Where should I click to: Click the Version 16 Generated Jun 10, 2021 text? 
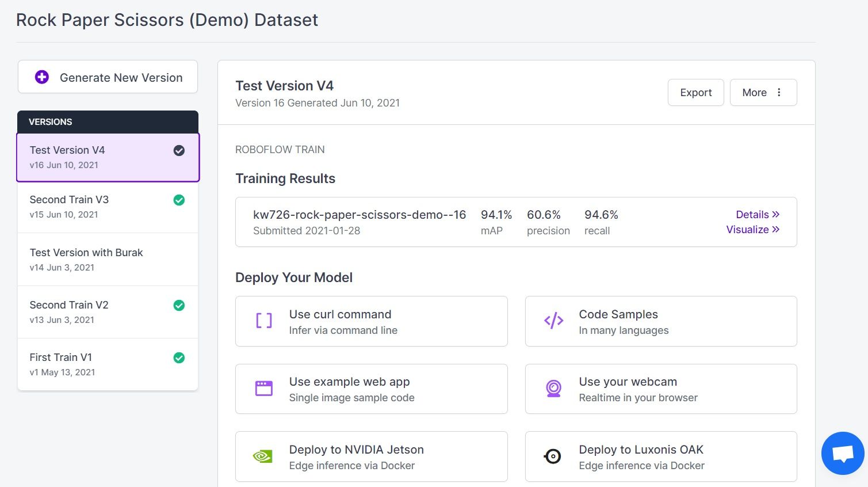tap(318, 103)
